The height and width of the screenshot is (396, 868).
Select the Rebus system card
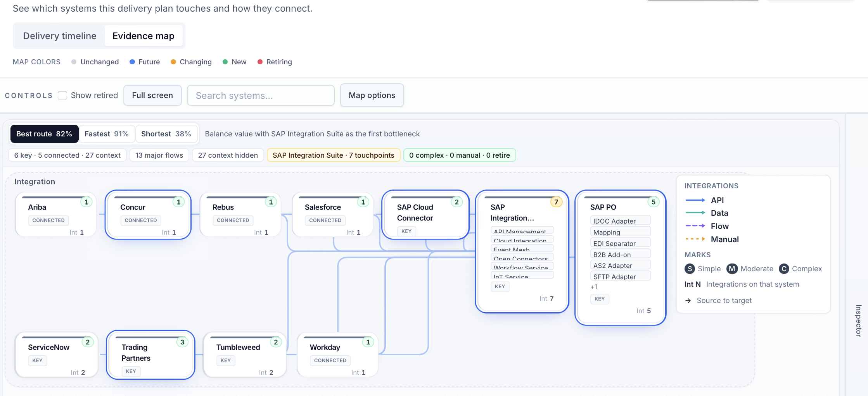(x=240, y=215)
